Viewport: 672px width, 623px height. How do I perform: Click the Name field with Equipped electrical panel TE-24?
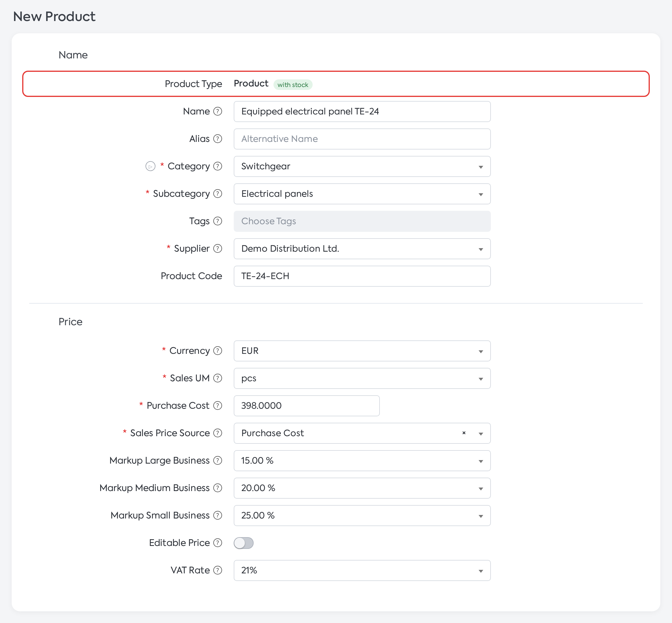point(362,112)
